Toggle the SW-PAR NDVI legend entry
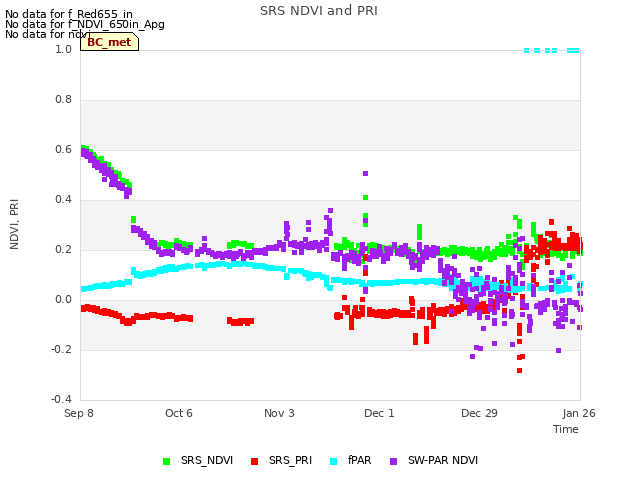This screenshot has height=480, width=640. click(x=434, y=461)
